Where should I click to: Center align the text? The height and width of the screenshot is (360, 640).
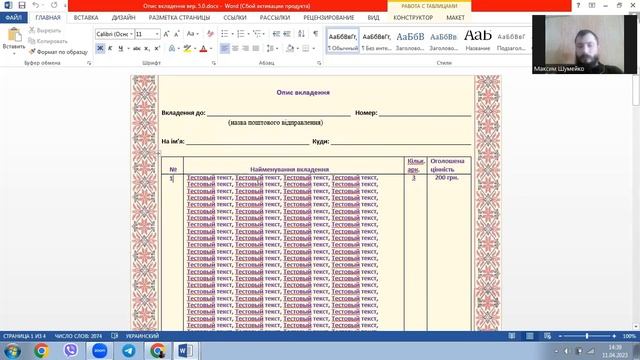(235, 49)
